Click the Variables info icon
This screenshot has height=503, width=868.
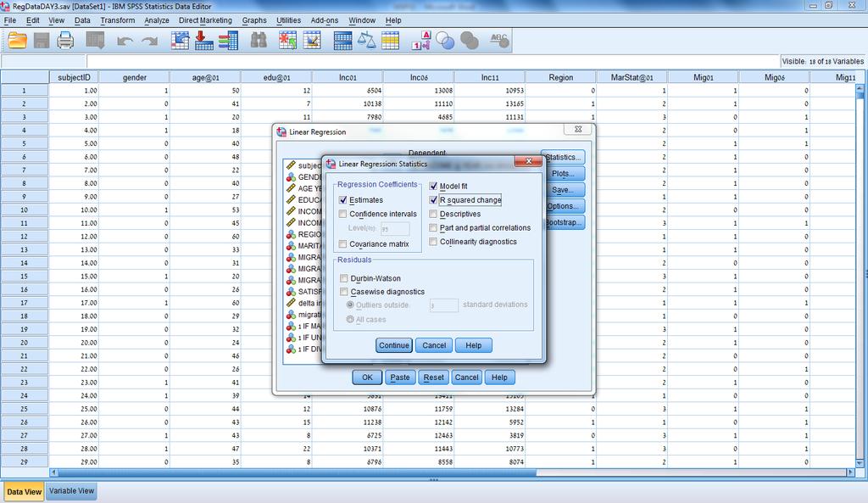pos(228,41)
